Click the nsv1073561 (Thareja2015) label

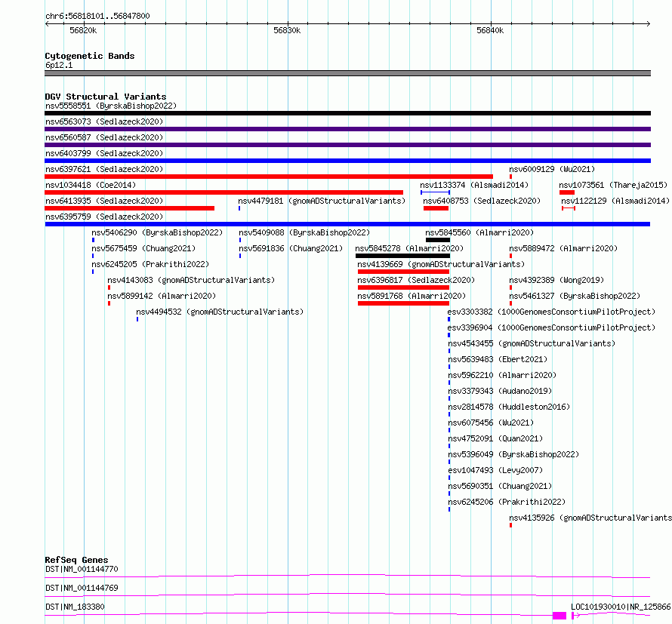click(x=613, y=185)
